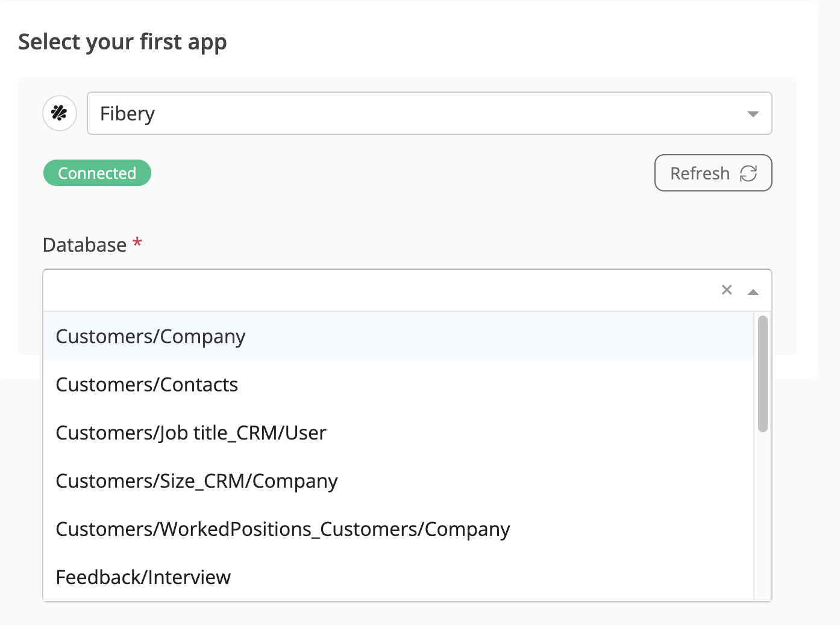Click the Refresh button
Image resolution: width=840 pixels, height=625 pixels.
click(x=713, y=173)
